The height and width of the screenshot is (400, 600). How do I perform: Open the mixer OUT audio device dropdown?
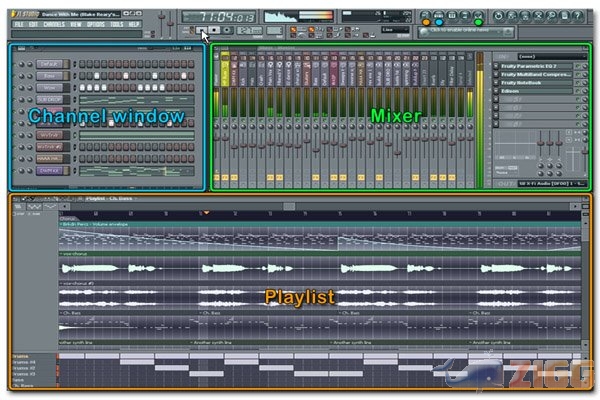(553, 184)
